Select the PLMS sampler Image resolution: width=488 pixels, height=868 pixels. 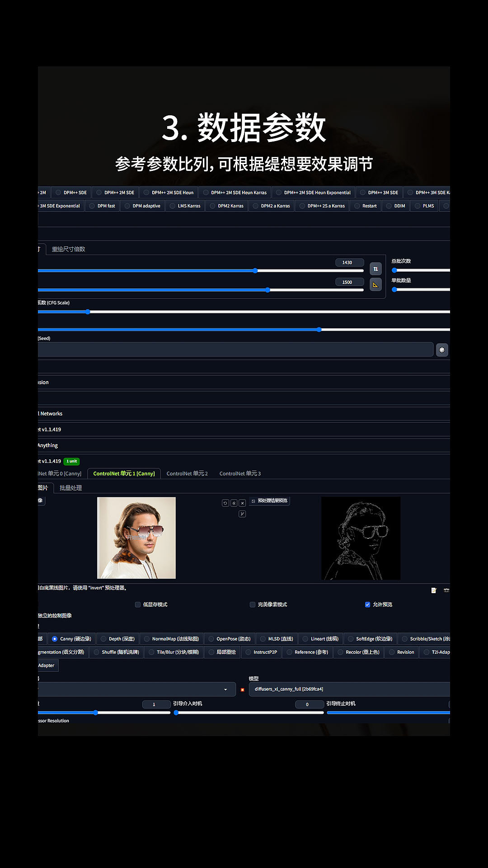(424, 206)
